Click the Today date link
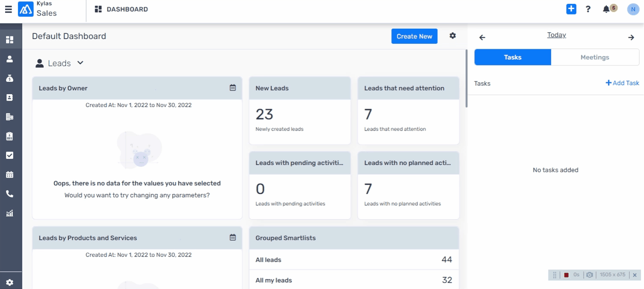Viewport: 644px width, 289px height. pyautogui.click(x=556, y=35)
